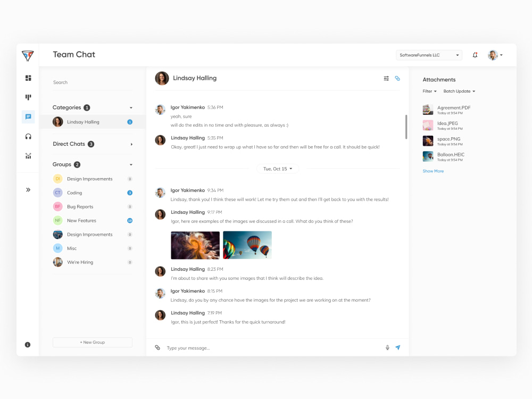
Task: Open the Misc group chat
Action: pos(93,248)
